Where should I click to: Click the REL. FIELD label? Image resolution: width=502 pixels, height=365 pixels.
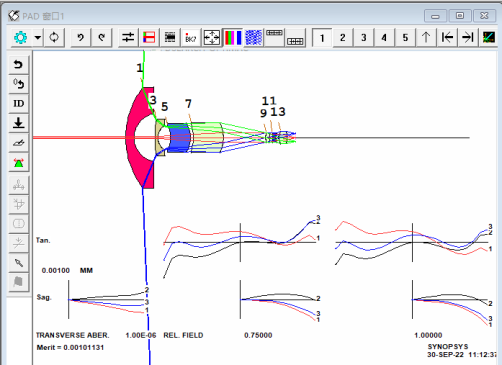coord(183,335)
